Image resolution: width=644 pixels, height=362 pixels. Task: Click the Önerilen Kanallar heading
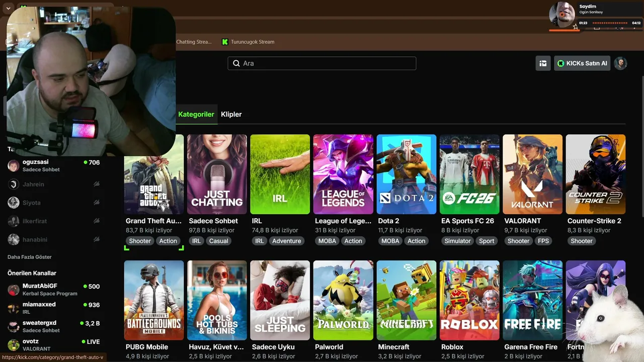pyautogui.click(x=32, y=273)
